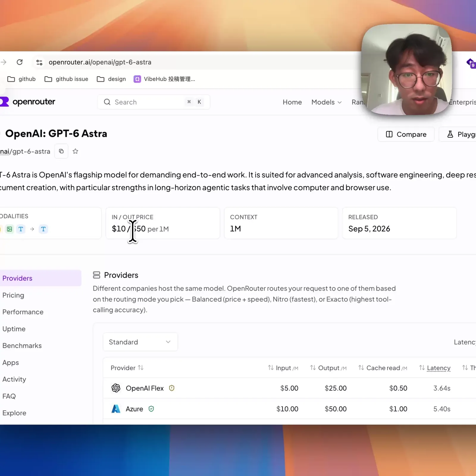The height and width of the screenshot is (476, 476).
Task: Open site settings icon in address bar
Action: pyautogui.click(x=39, y=62)
